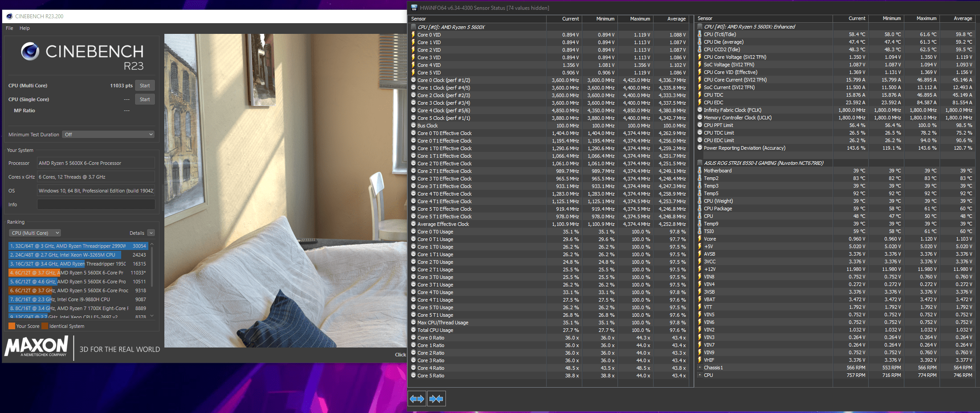Click the icon beside Core 0 T0 Usage

click(x=413, y=232)
